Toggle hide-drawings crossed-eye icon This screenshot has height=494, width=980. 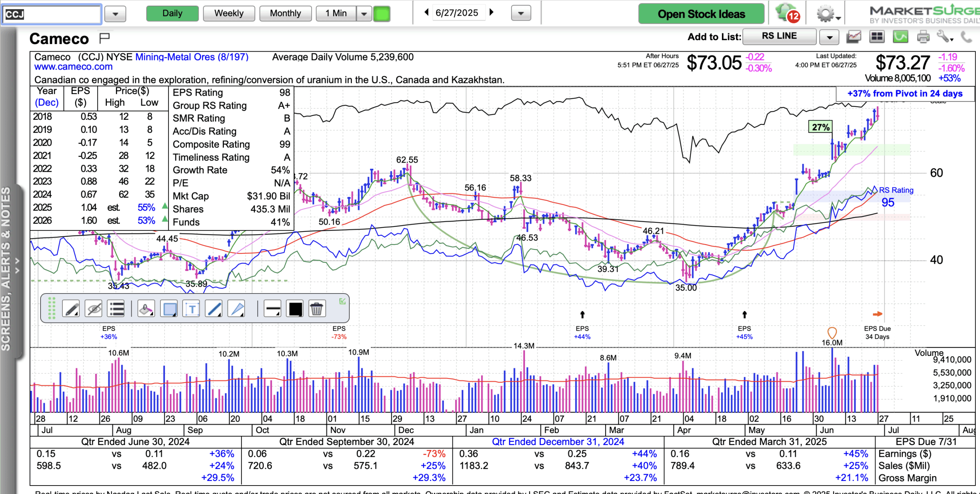(x=94, y=309)
